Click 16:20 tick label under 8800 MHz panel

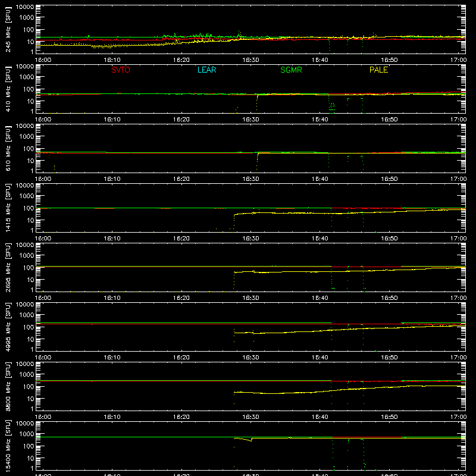tap(181, 417)
